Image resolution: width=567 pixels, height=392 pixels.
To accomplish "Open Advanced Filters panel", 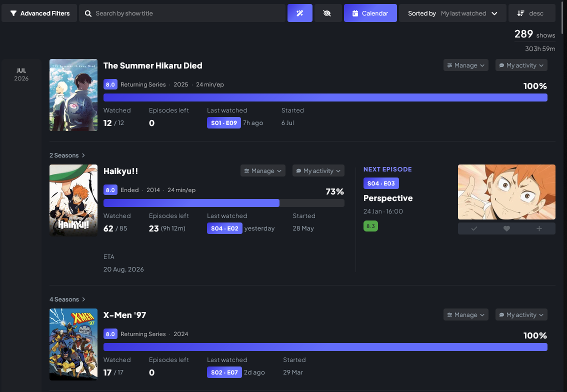I will click(39, 13).
